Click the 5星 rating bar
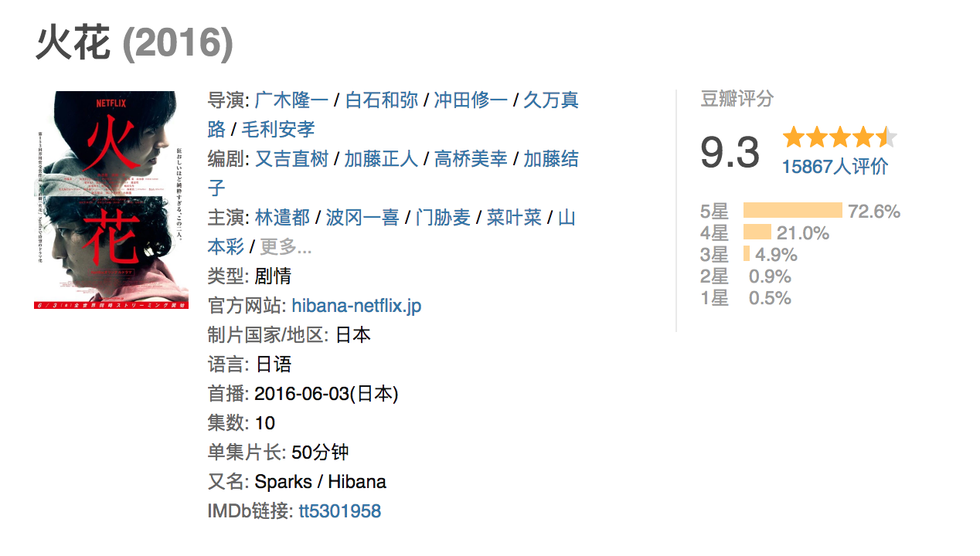 [793, 211]
